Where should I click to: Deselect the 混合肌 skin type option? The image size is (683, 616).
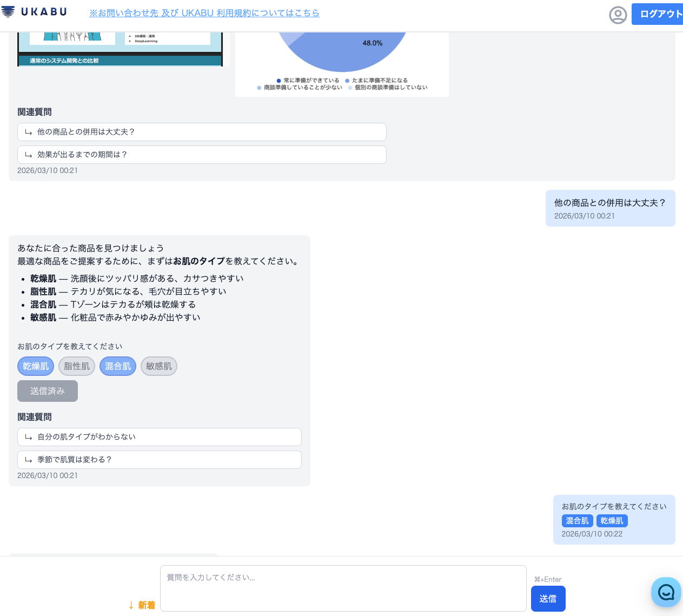[117, 366]
